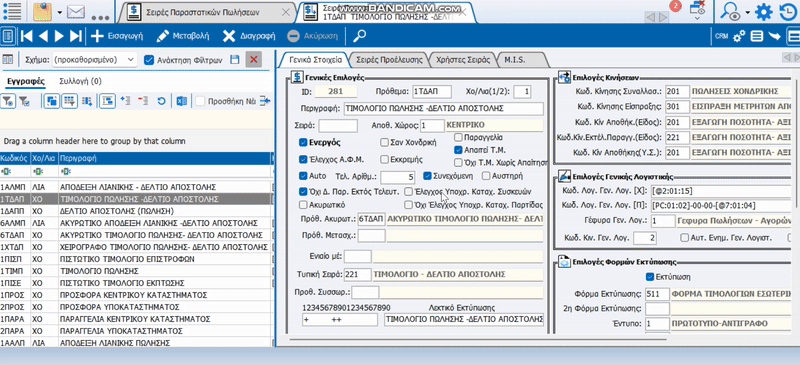Select row ΠΡΟΣΦΟΡΑ ΥΠΟΚΑΤΑΣΤΗΜΑΤΟΣ

click(136, 307)
